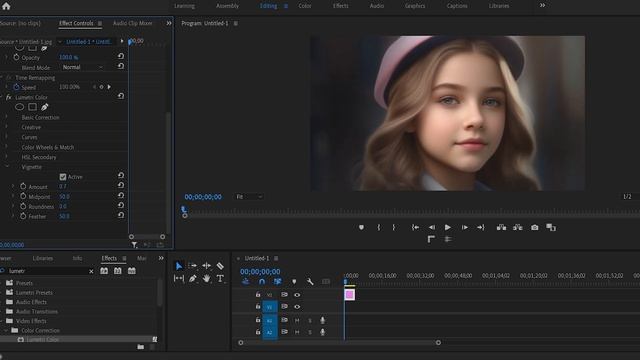Expand HSL Secondary section
Viewport: 640px width, 360px height.
(7, 157)
